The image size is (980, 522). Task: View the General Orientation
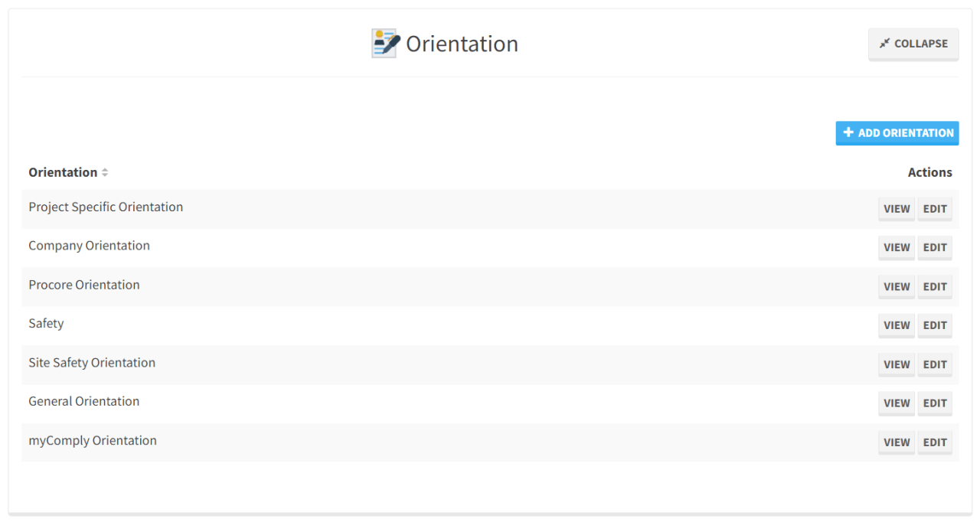click(896, 403)
